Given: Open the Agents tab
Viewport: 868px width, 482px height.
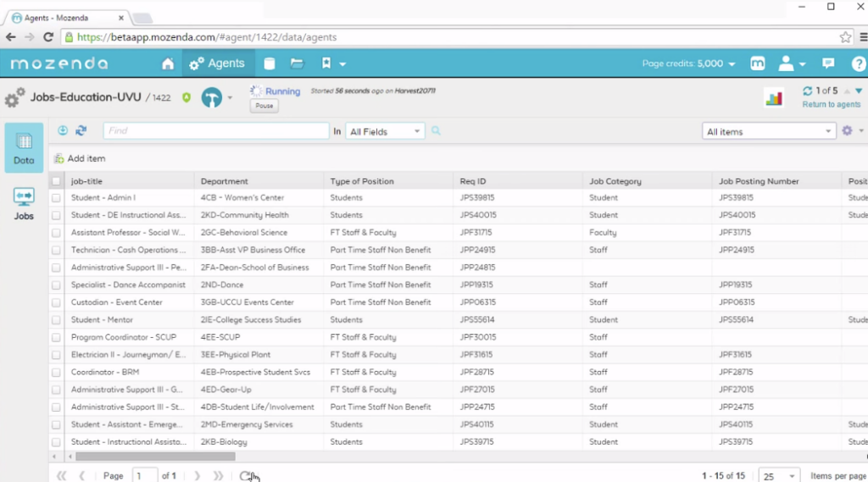Looking at the screenshot, I should click(216, 64).
